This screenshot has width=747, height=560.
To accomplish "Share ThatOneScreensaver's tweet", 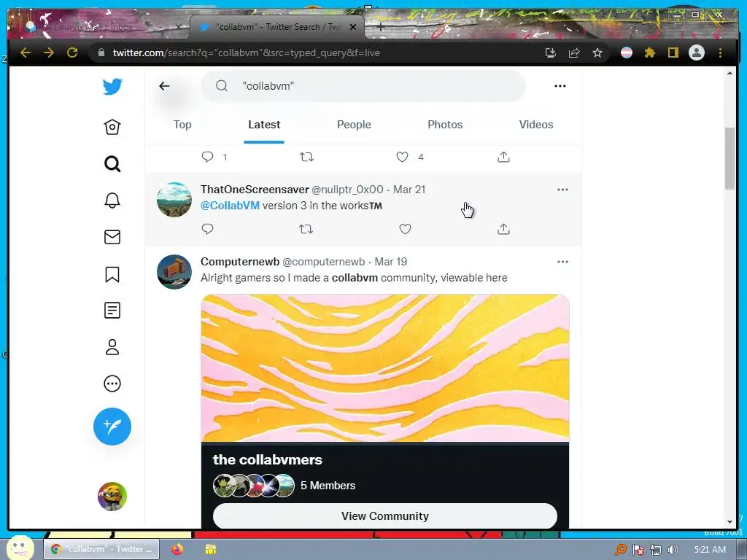I will point(503,229).
